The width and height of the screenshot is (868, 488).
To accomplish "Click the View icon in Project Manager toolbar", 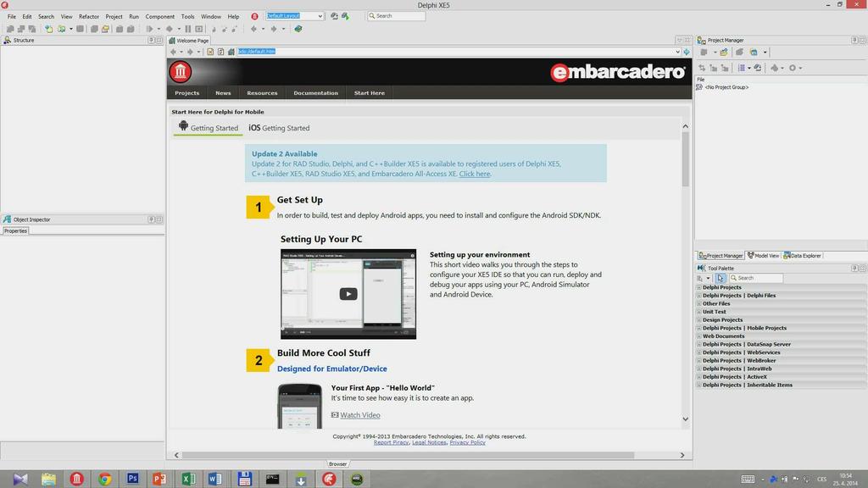I will click(x=742, y=68).
